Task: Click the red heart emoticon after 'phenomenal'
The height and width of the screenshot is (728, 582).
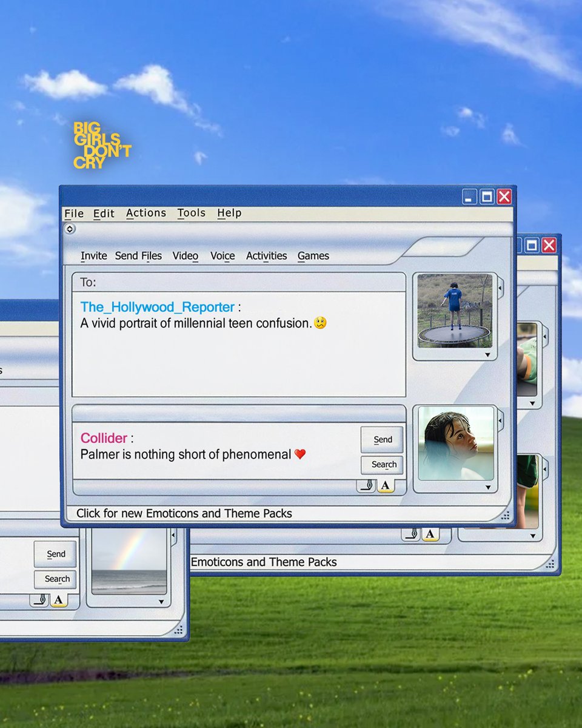Action: [x=300, y=454]
